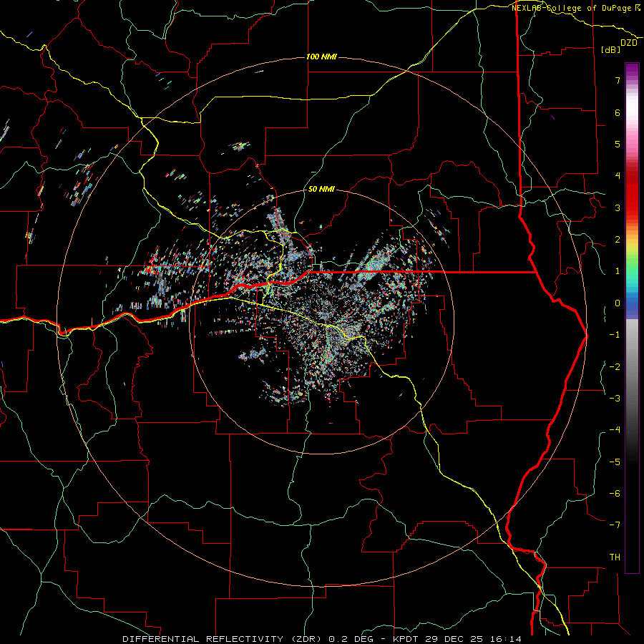The image size is (644, 644).
Task: Select the 6 value on color scale
Action: tap(618, 112)
